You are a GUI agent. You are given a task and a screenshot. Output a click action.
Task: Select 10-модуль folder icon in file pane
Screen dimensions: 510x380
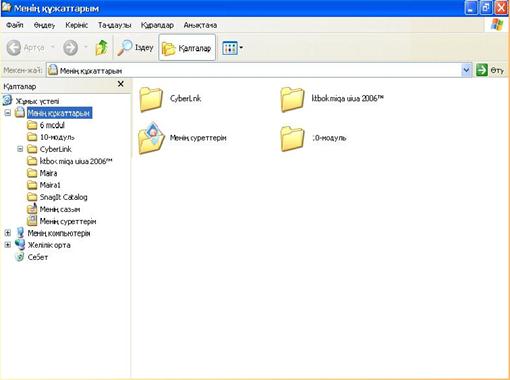pyautogui.click(x=292, y=138)
